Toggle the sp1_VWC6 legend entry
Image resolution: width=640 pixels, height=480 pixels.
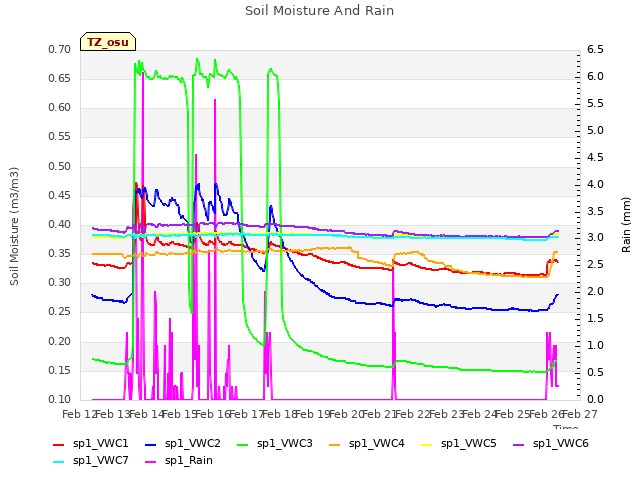pyautogui.click(x=551, y=444)
